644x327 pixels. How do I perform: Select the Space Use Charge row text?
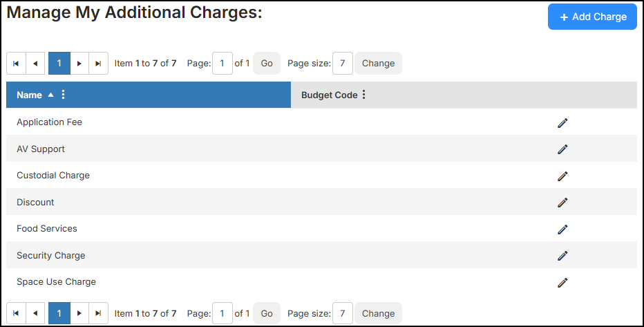[x=56, y=282]
